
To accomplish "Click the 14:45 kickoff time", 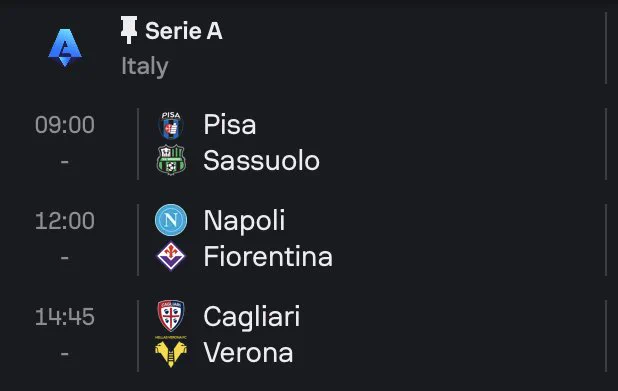I will pyautogui.click(x=65, y=317).
